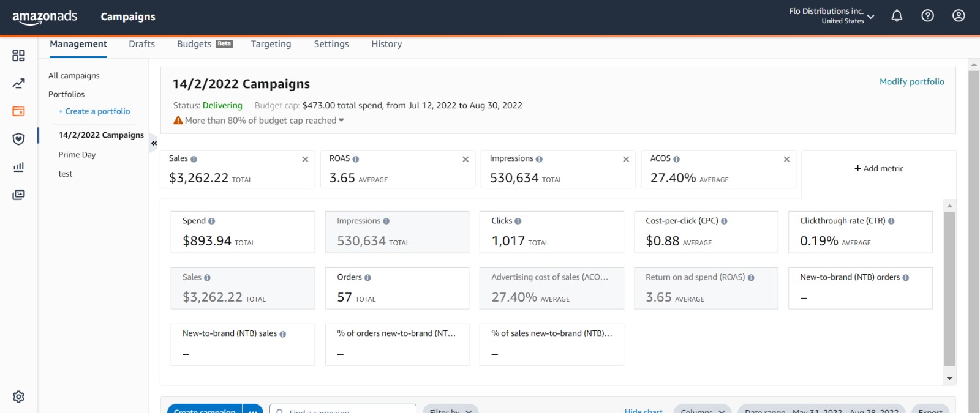Viewport: 980px width, 413px height.
Task: Click the Add metric button
Action: tap(879, 168)
